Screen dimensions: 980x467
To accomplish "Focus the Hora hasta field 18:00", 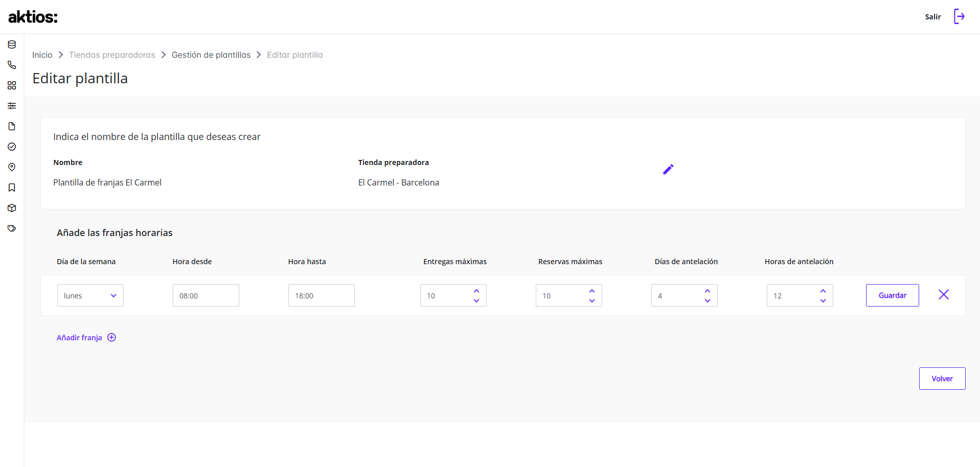I will click(x=322, y=295).
